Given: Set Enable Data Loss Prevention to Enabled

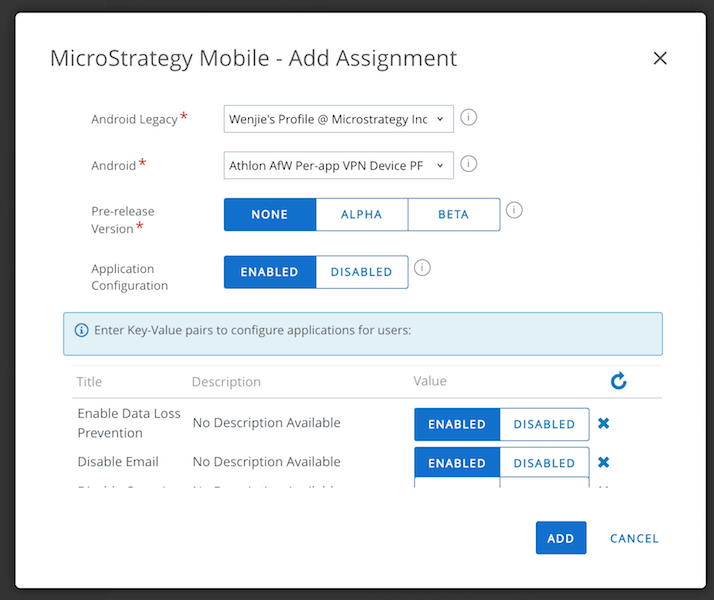Looking at the screenshot, I should point(457,424).
